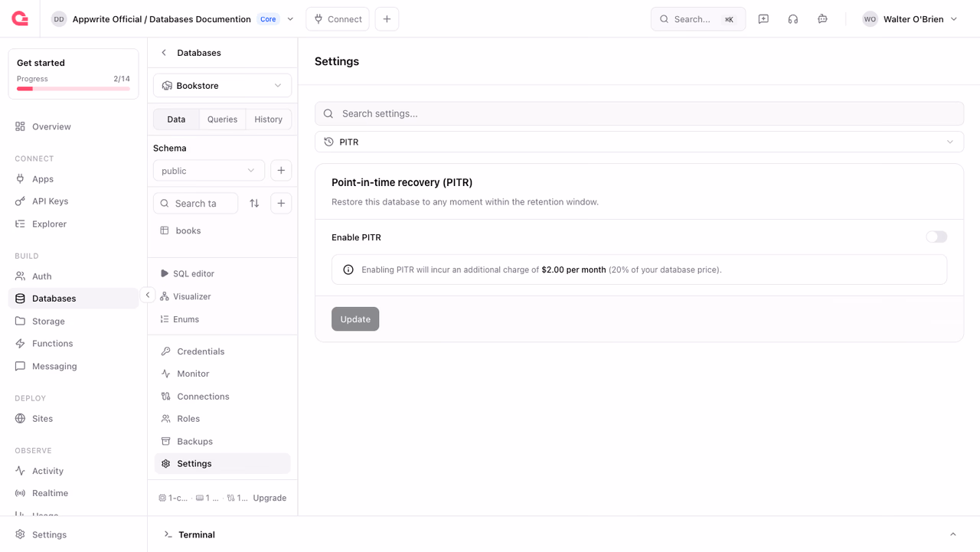Create a table with the plus icon
This screenshot has width=980, height=552.
(281, 204)
